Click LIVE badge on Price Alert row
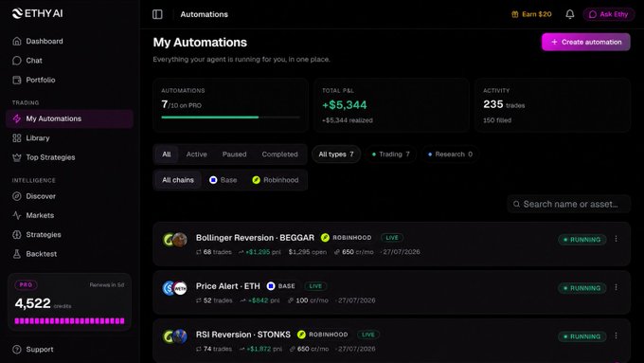 [x=315, y=286]
